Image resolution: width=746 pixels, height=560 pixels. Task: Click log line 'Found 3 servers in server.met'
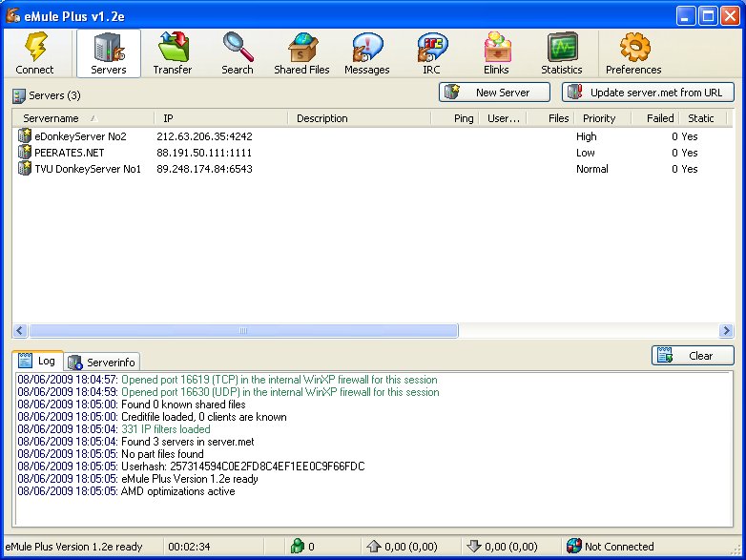coord(135,442)
